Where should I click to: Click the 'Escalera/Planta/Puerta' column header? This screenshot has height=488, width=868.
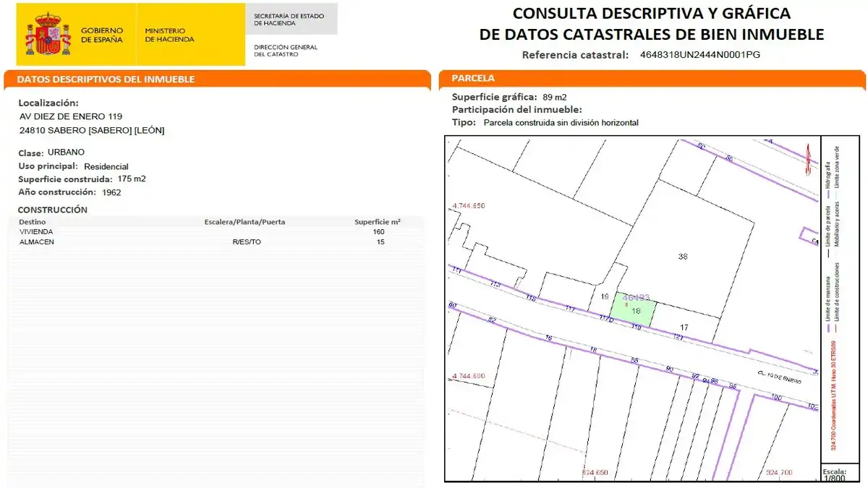pos(245,222)
